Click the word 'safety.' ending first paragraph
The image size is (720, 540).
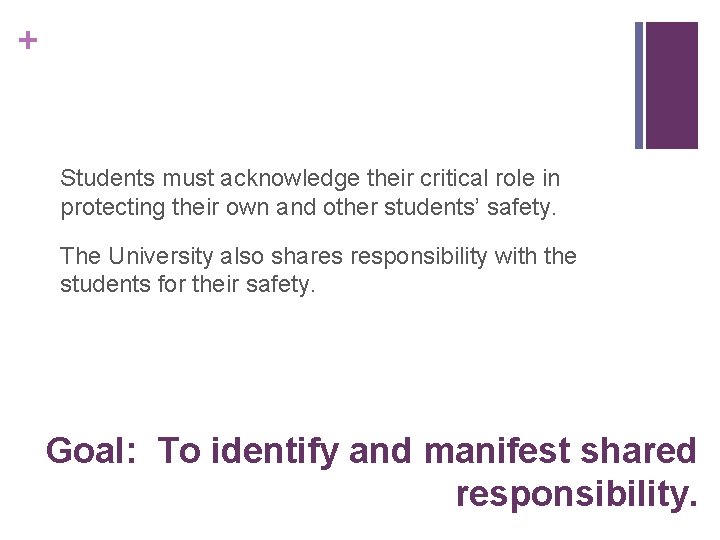[x=522, y=208]
